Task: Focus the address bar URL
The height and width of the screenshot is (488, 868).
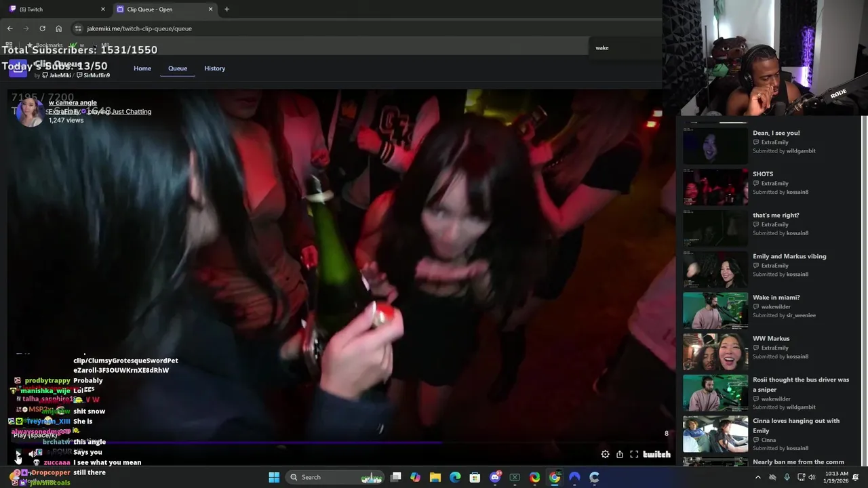Action: tap(139, 28)
